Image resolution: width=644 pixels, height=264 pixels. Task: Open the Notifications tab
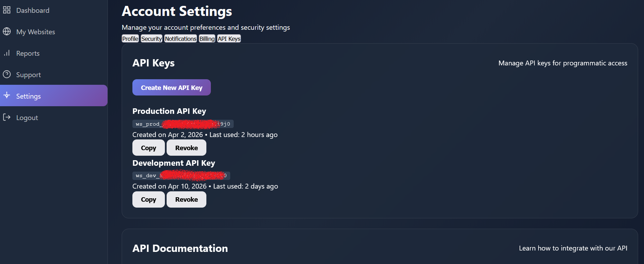point(180,39)
